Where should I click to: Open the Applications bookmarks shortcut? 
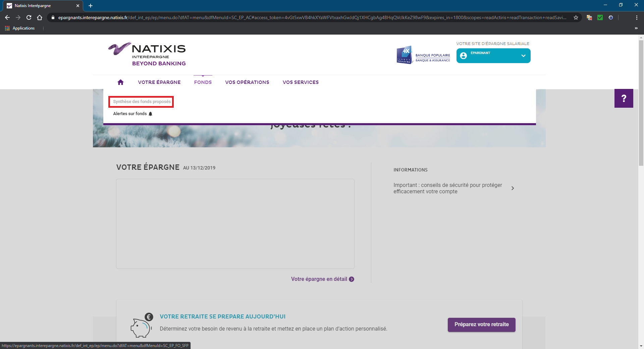click(20, 28)
